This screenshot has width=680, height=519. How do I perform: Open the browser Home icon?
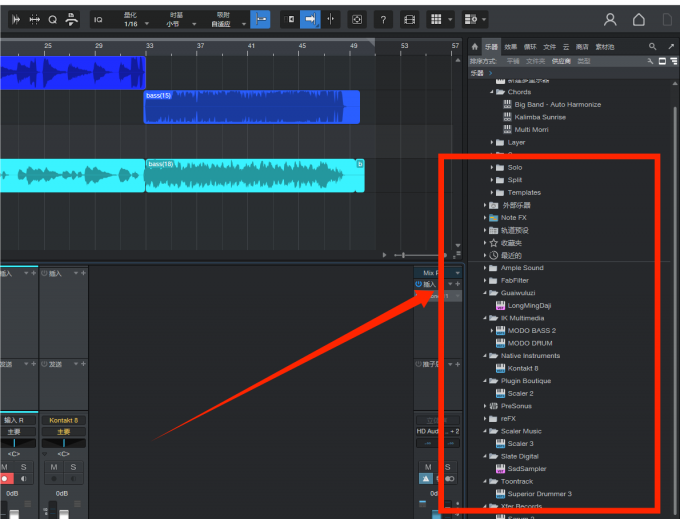pyautogui.click(x=475, y=46)
